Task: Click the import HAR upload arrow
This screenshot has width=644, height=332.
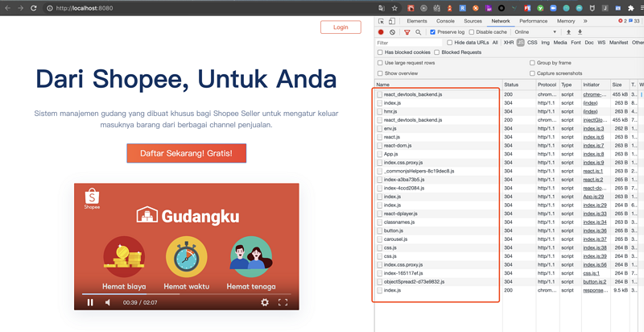Action: click(568, 32)
